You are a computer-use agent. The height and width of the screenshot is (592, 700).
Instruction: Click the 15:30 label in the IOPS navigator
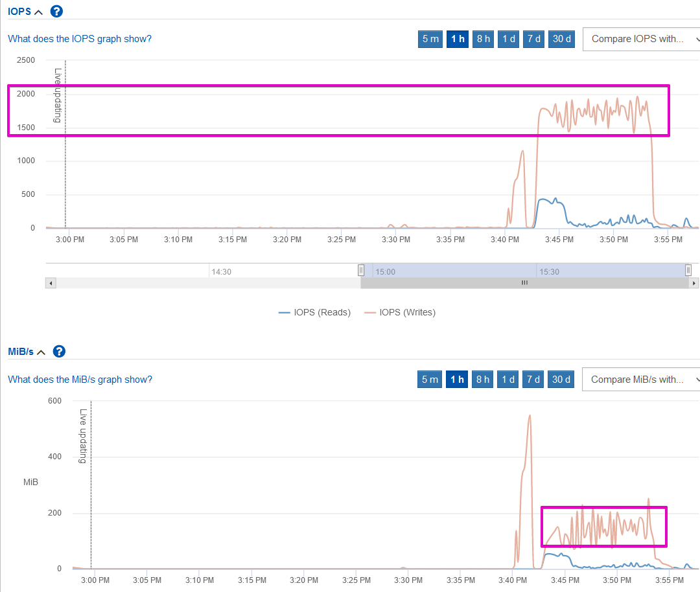tap(549, 271)
